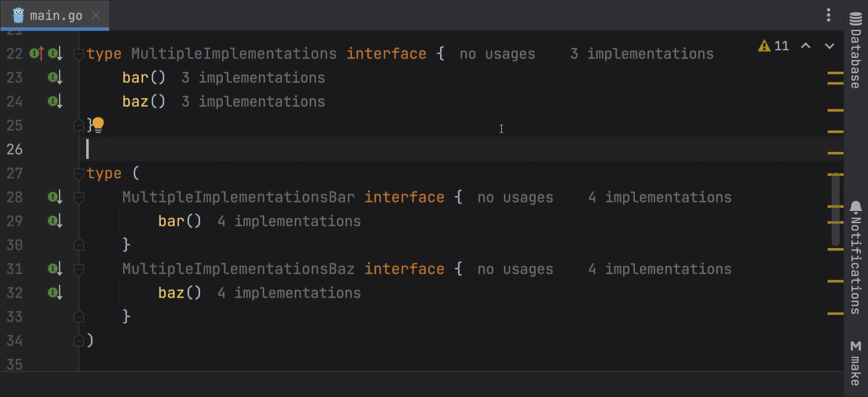Click the implemented-interface gutter icon on line 23
The height and width of the screenshot is (397, 868).
point(55,78)
